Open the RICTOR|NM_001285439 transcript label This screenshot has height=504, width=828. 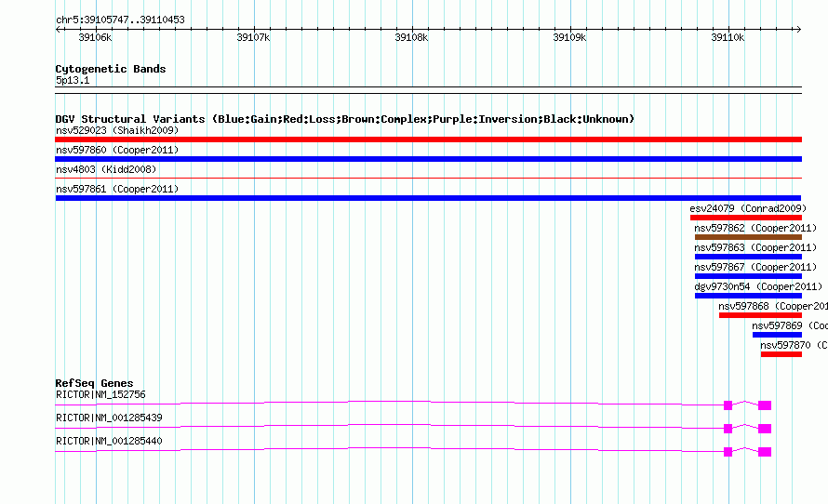[x=109, y=418]
